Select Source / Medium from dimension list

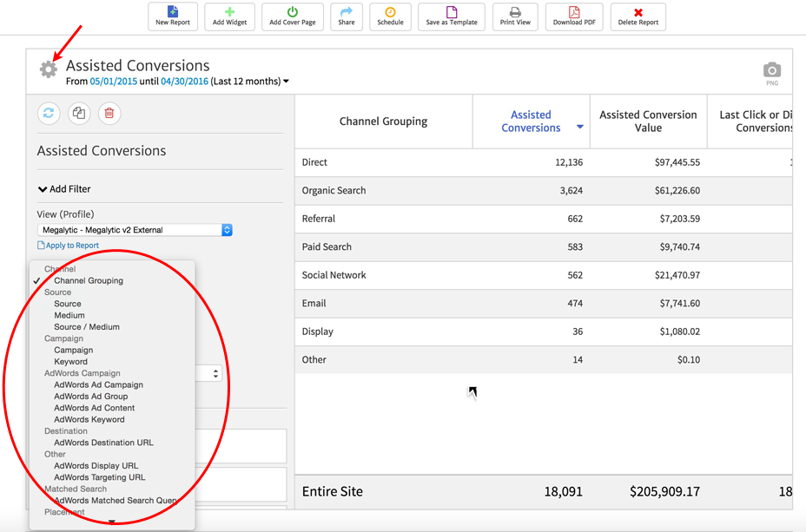87,327
